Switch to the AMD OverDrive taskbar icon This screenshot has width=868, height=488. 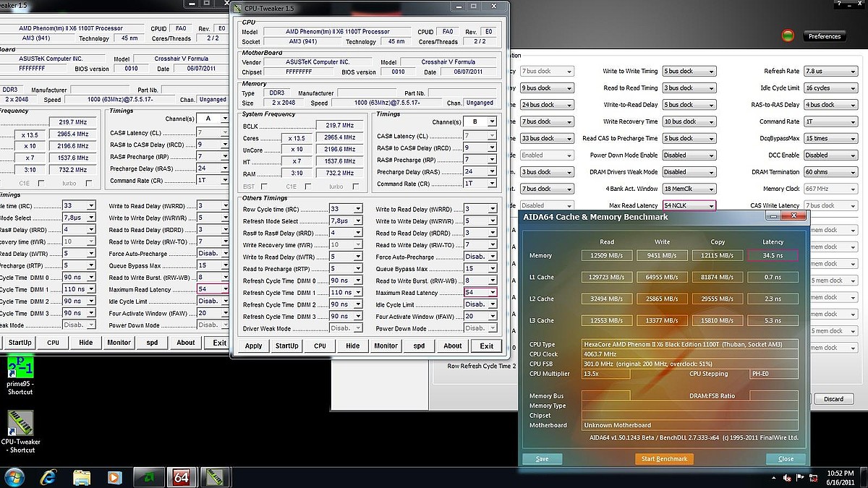[x=148, y=477]
